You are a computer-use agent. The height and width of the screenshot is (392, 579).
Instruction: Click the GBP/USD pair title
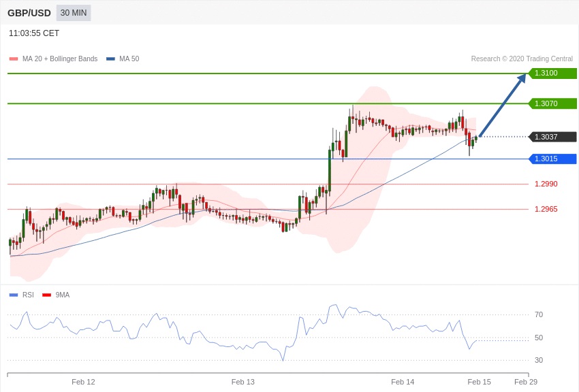pyautogui.click(x=29, y=13)
